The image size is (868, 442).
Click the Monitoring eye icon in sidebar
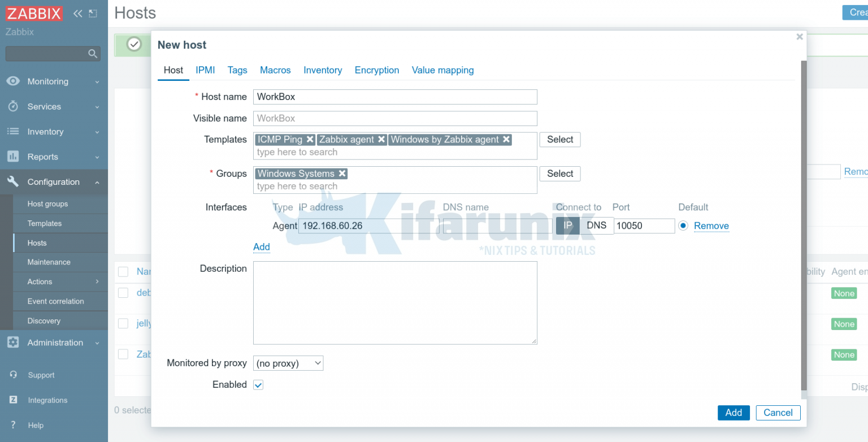12,81
